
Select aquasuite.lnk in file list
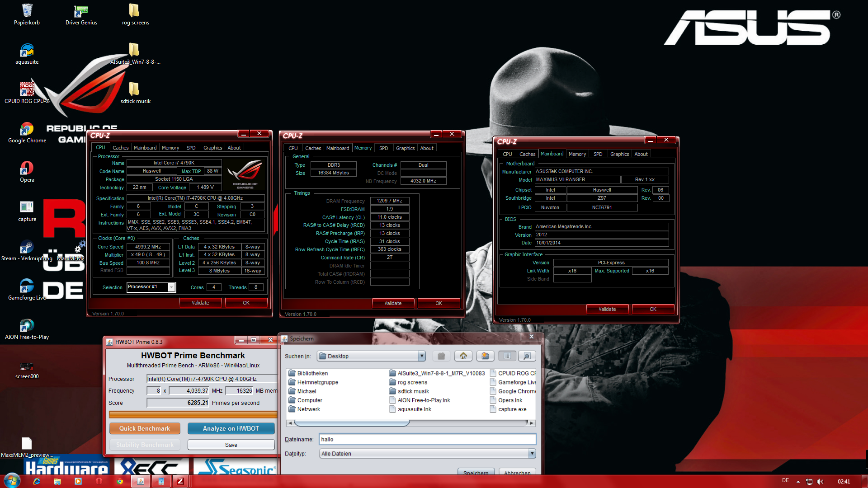coord(410,409)
